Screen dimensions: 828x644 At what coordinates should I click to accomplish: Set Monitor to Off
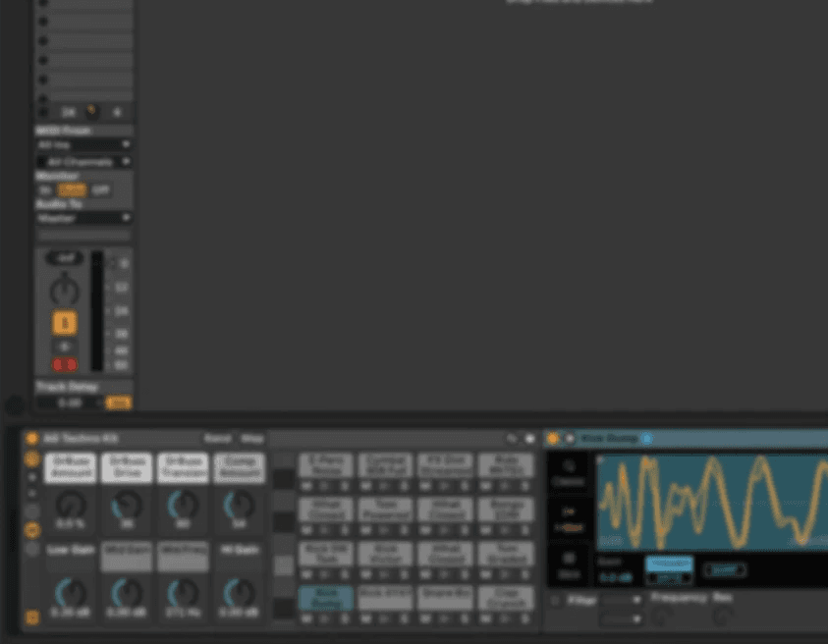100,190
